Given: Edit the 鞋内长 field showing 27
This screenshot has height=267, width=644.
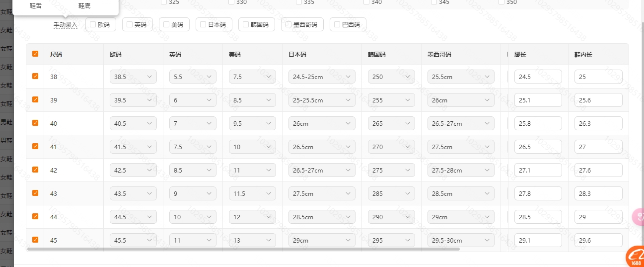Looking at the screenshot, I should pyautogui.click(x=598, y=147).
